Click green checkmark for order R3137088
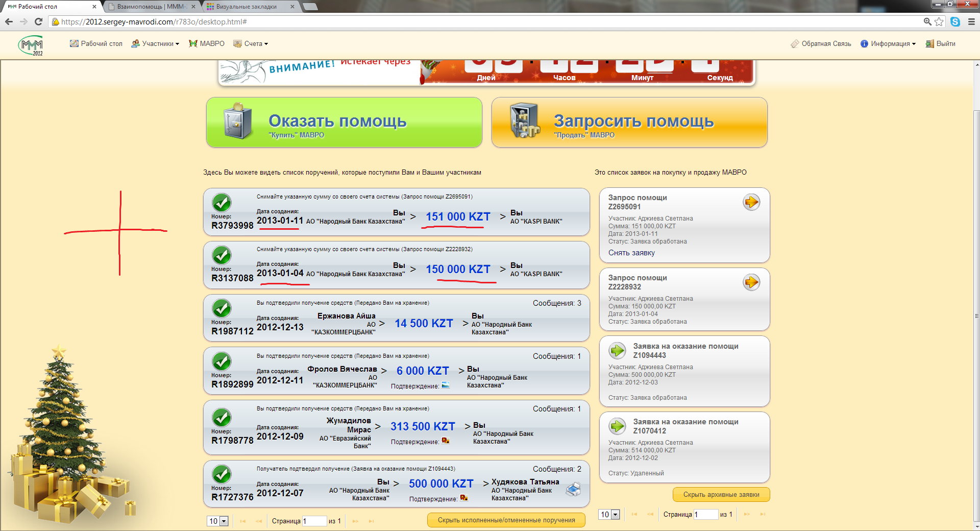Viewport: 980px width, 531px height. 222,255
